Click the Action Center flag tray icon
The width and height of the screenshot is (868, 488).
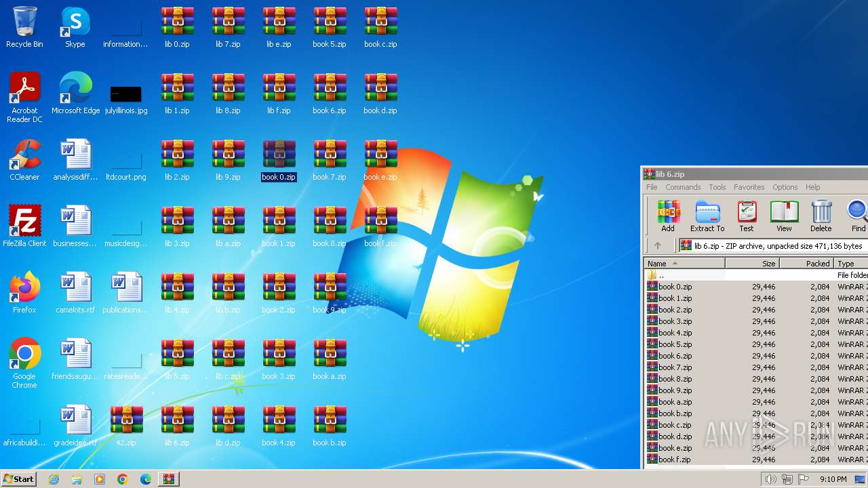coord(804,479)
